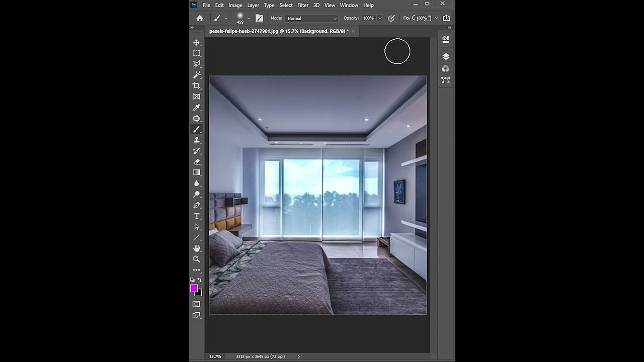Click the Opacity 100% input field

tap(369, 18)
